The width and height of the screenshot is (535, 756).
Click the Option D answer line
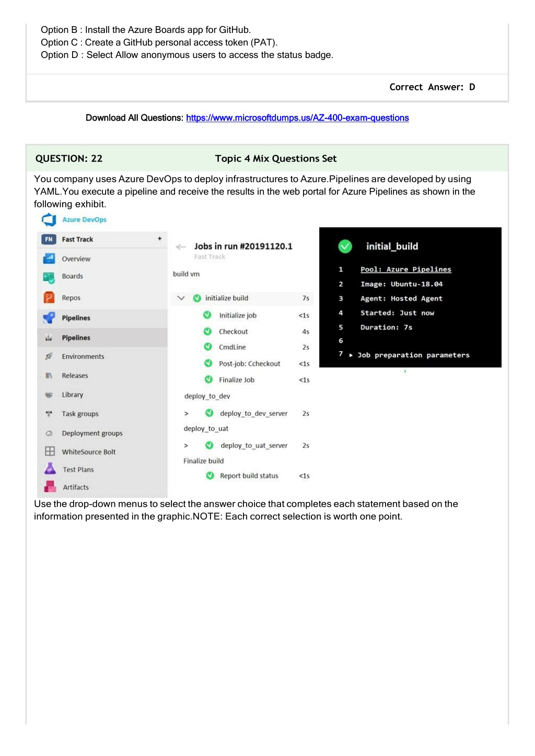187,55
